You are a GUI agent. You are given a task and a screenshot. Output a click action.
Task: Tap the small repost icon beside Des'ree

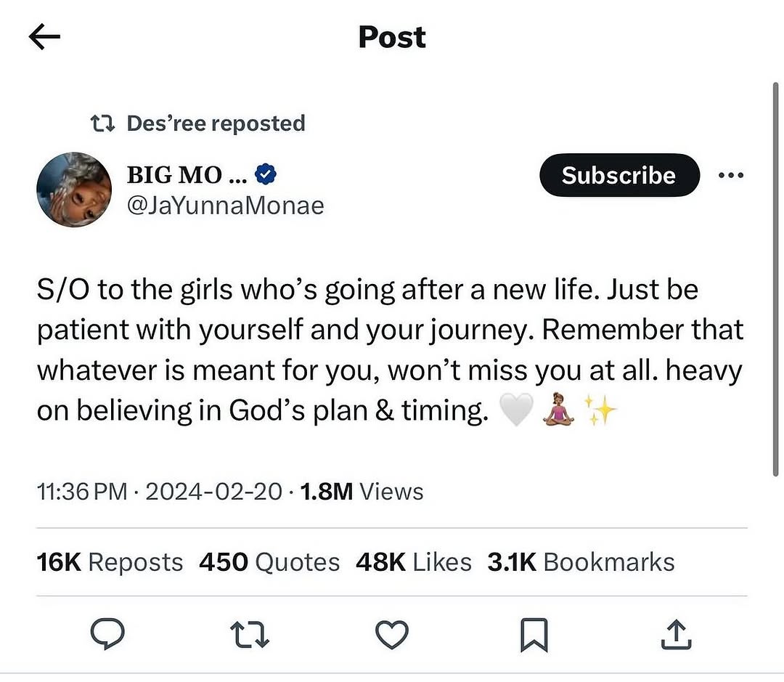click(103, 123)
